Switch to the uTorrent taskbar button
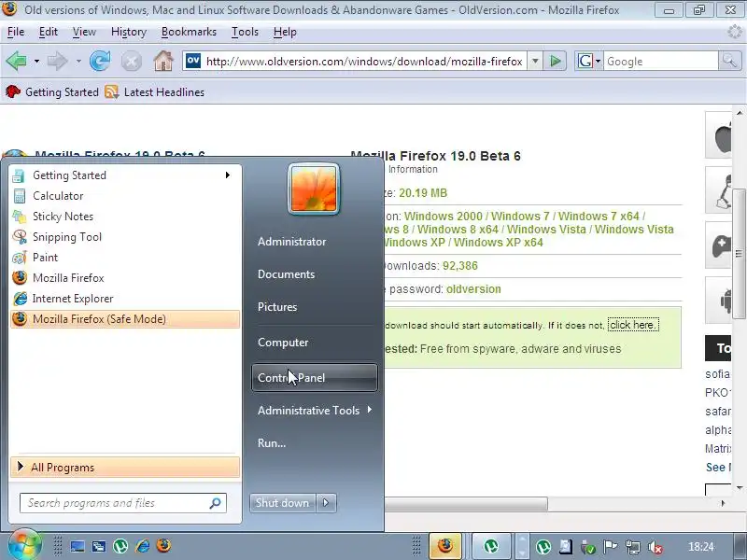The image size is (747, 560). coord(491,546)
